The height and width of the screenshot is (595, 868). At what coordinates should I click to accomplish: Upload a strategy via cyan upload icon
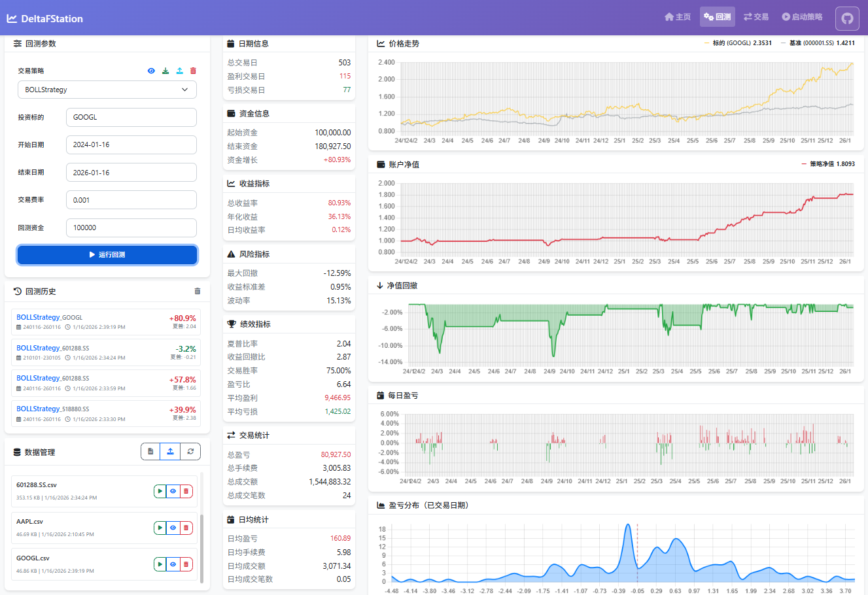(179, 71)
